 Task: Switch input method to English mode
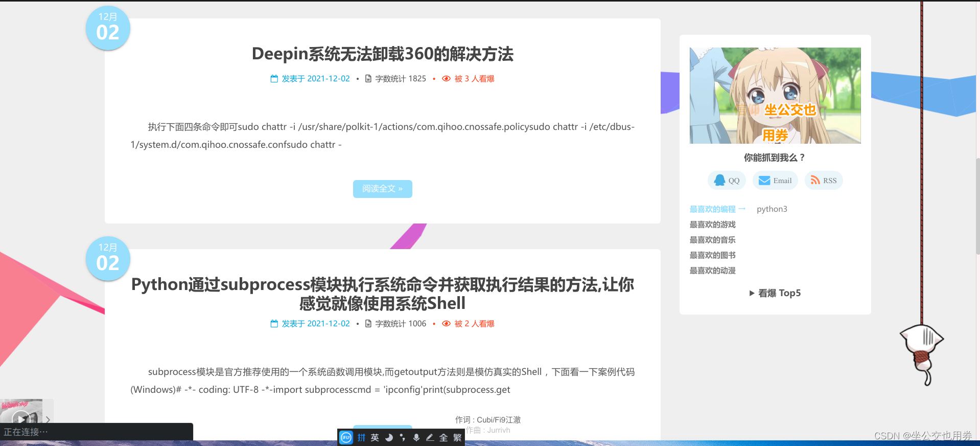[375, 437]
